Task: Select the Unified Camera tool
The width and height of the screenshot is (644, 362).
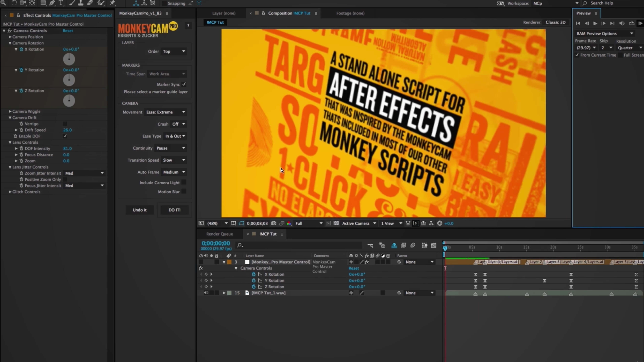Action: [x=23, y=3]
